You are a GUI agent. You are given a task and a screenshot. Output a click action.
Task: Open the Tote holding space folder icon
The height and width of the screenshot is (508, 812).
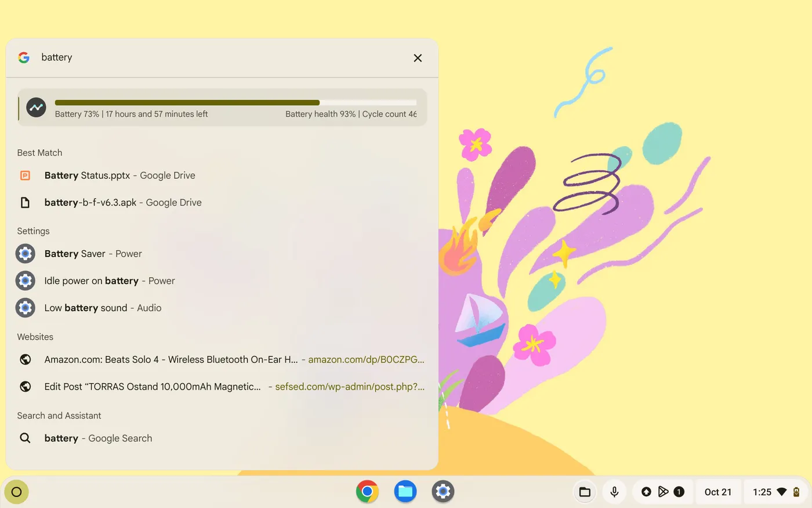coord(585,492)
